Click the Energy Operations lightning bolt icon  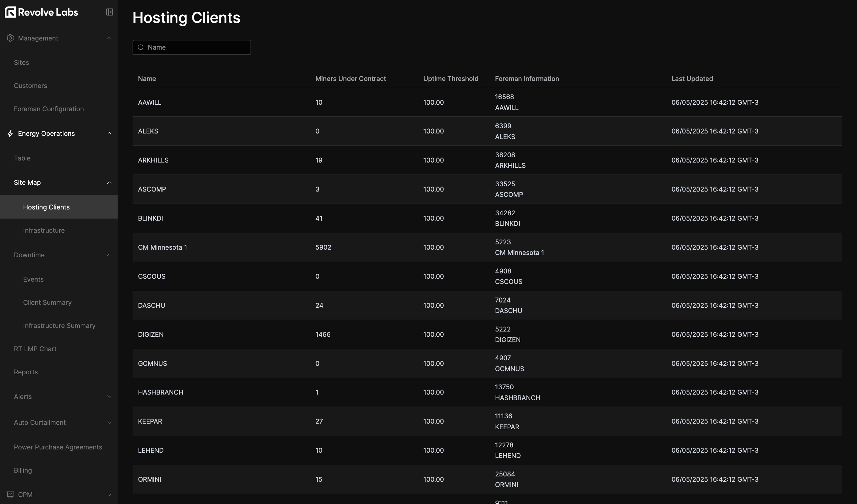tap(10, 133)
